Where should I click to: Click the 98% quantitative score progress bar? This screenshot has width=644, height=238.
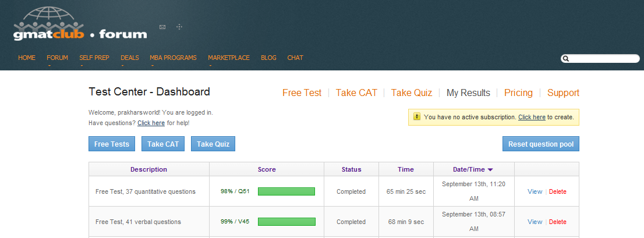(286, 191)
